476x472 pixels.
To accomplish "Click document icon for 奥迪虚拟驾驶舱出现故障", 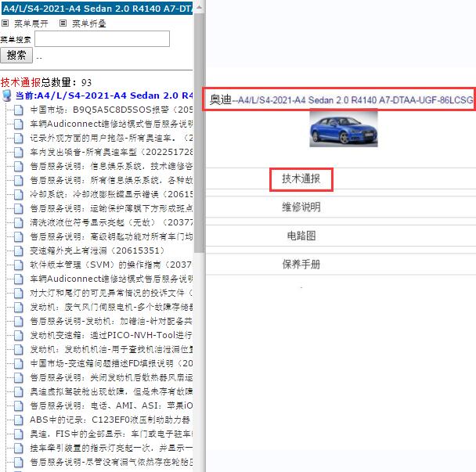I will (x=19, y=391).
